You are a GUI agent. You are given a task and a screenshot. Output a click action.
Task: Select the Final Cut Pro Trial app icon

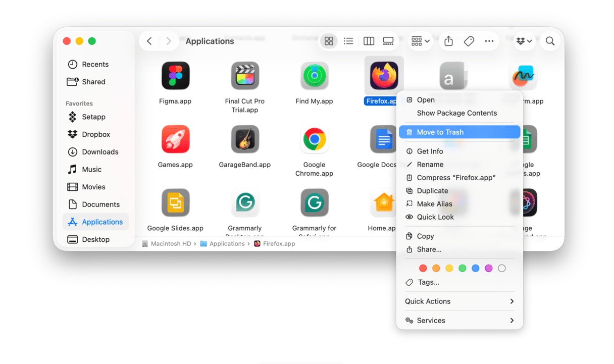pyautogui.click(x=245, y=76)
